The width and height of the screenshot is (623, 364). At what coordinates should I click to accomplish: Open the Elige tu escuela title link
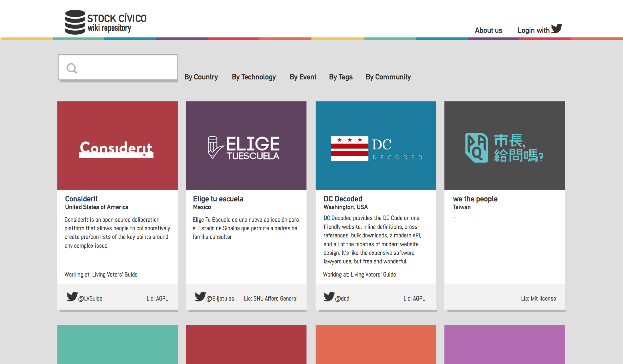[x=218, y=199]
